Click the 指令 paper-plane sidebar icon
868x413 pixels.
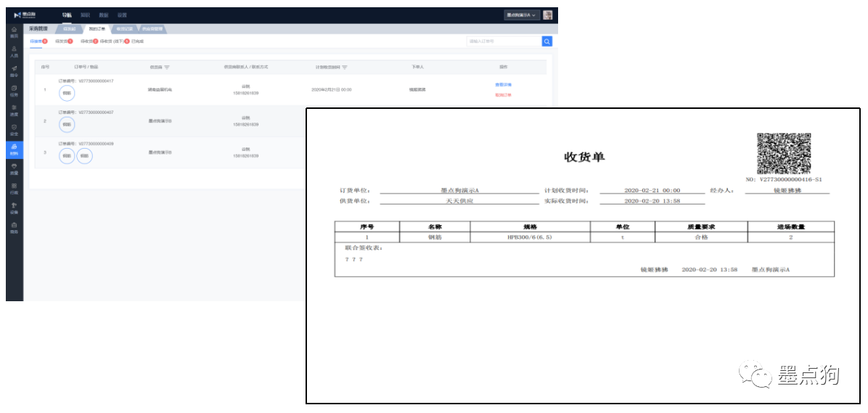(14, 70)
